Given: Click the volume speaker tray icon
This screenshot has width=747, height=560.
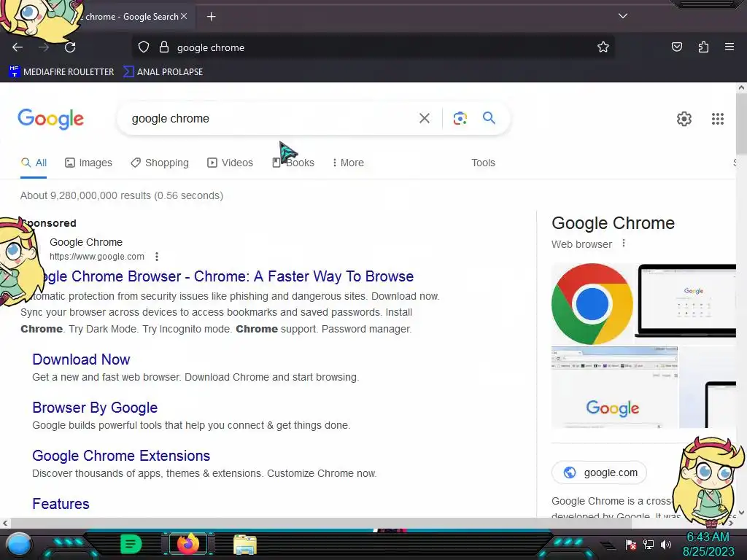Looking at the screenshot, I should coord(665,544).
